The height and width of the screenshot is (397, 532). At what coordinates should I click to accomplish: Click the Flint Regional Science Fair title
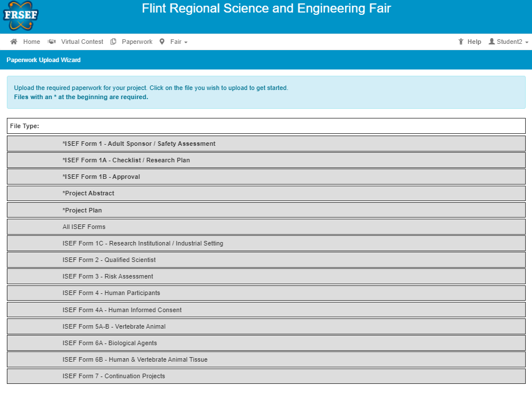point(266,9)
